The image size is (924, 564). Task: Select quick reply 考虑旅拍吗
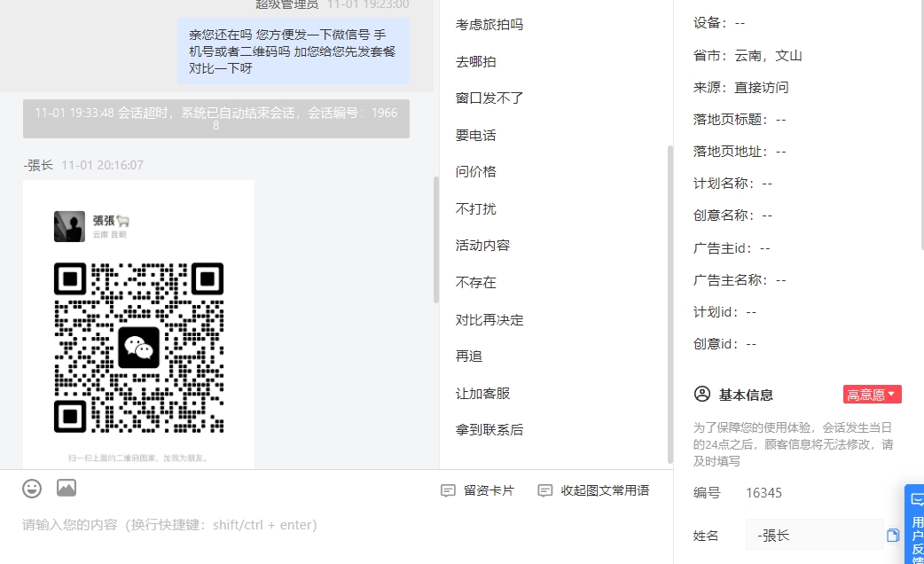tap(489, 25)
